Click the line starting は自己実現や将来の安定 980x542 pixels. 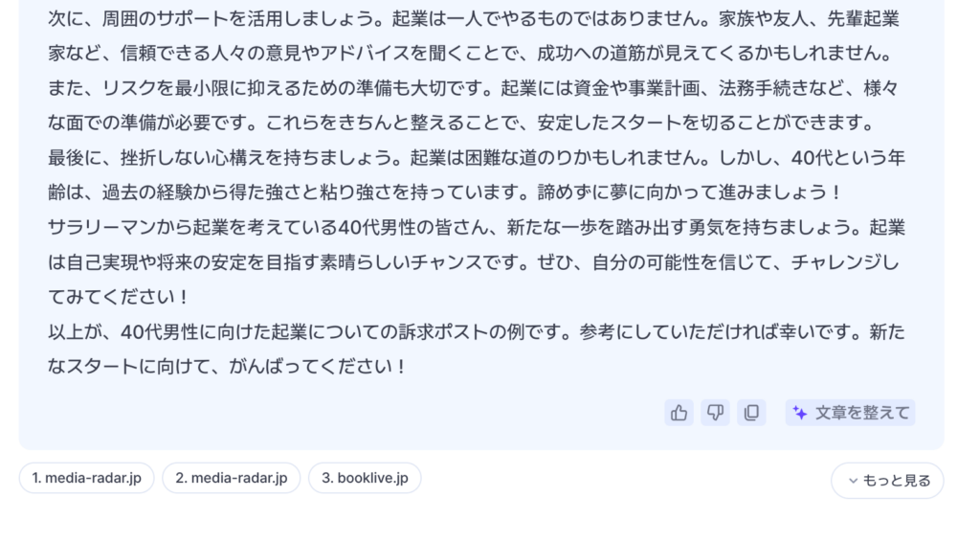(474, 262)
